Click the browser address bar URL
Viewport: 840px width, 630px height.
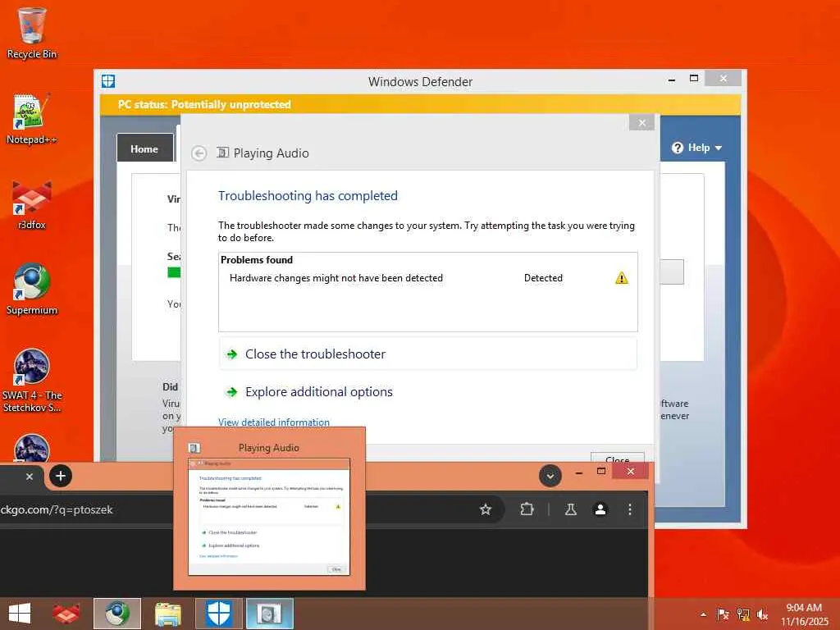tap(57, 509)
